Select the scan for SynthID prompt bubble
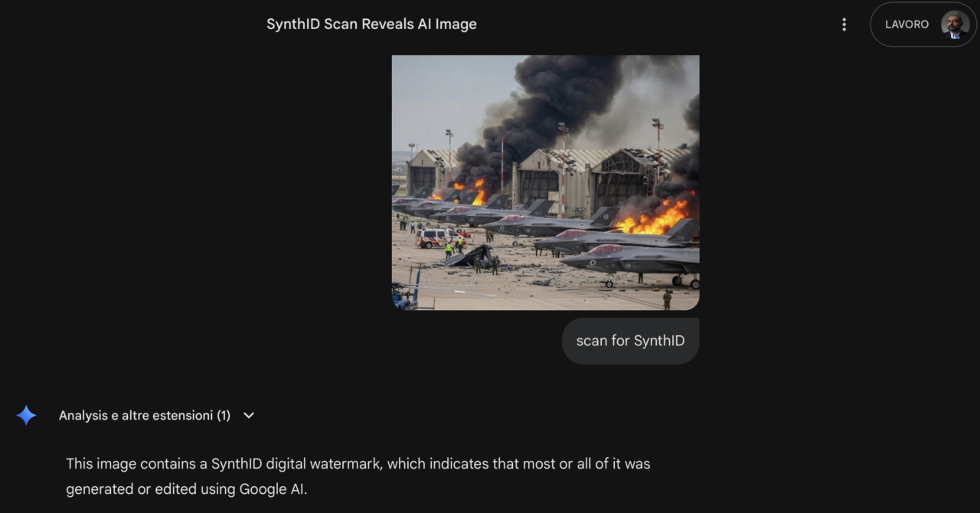 630,341
